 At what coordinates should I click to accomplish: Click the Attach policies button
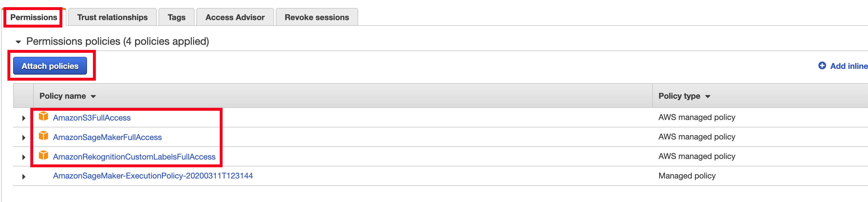[50, 66]
